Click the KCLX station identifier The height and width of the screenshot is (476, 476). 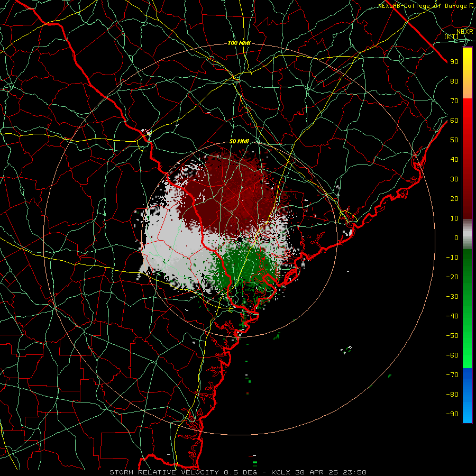(281, 472)
